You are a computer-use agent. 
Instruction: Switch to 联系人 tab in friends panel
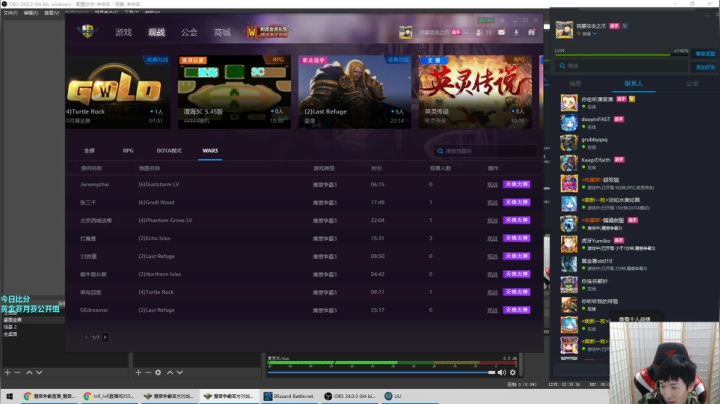click(634, 84)
